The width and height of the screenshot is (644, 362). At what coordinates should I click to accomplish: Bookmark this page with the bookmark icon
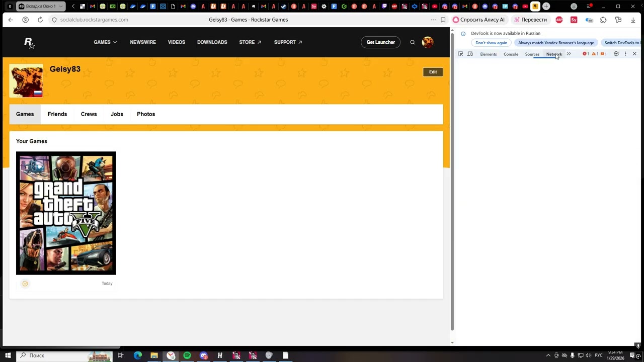coord(443,20)
